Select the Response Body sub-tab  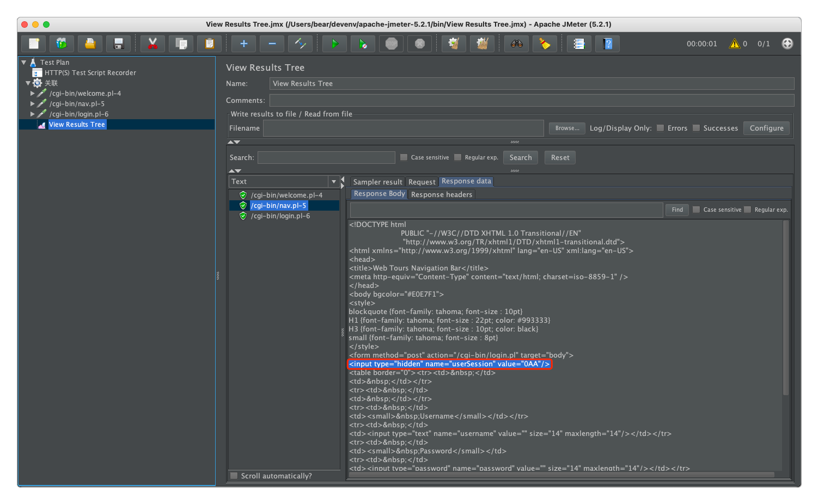point(379,194)
